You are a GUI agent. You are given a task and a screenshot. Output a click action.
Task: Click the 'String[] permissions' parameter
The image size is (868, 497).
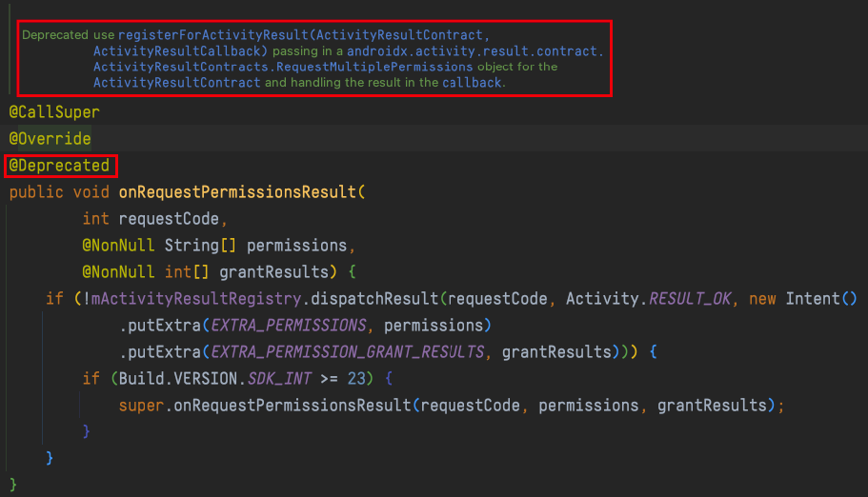pyautogui.click(x=255, y=246)
